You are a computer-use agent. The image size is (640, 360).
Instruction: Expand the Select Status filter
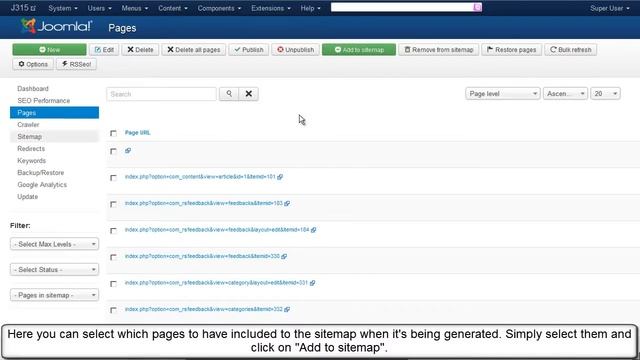click(54, 270)
